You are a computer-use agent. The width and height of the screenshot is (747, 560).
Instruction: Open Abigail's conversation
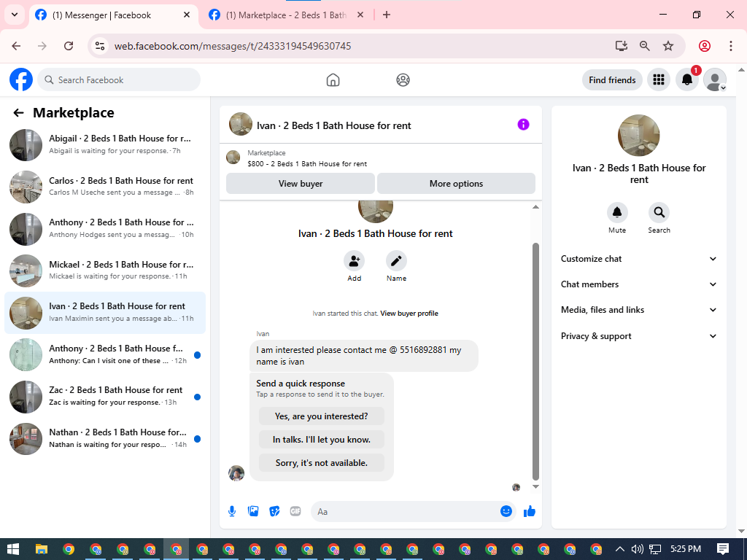pyautogui.click(x=105, y=144)
